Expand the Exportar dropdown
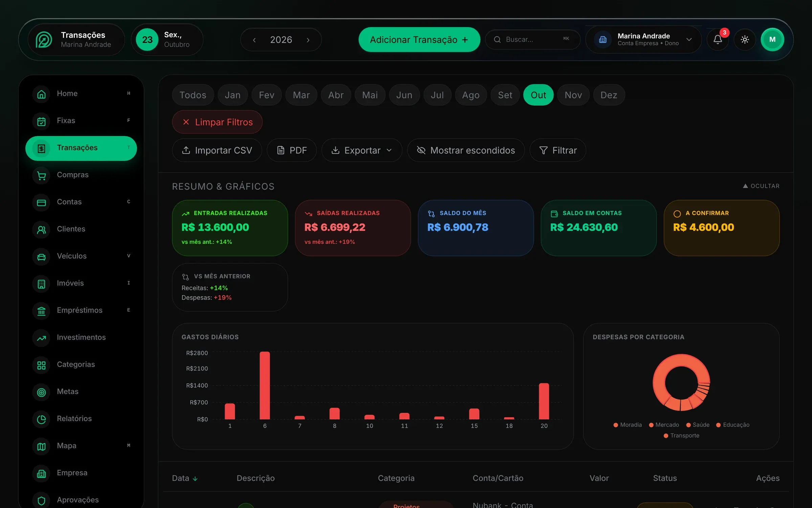812x508 pixels. [362, 150]
